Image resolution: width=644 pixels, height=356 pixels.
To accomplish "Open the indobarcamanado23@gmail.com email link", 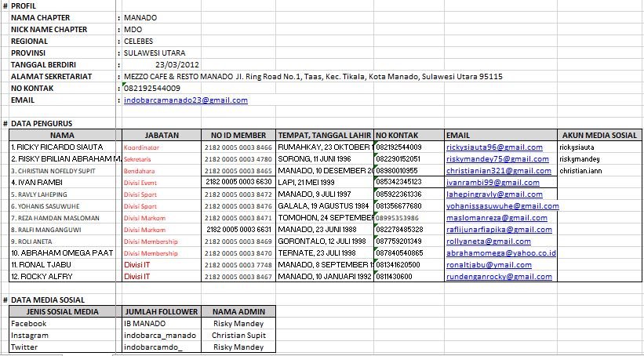I will pyautogui.click(x=186, y=100).
